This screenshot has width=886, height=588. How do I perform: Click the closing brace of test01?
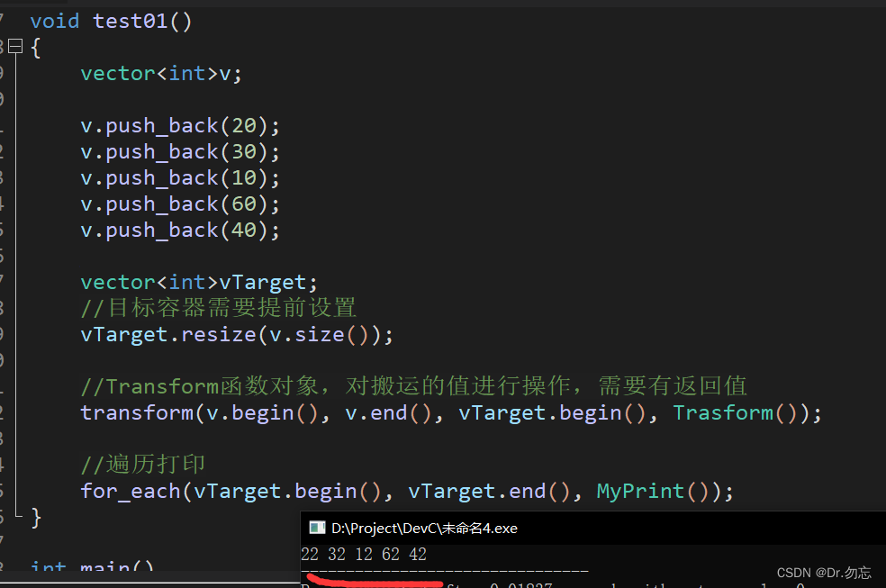pyautogui.click(x=36, y=518)
